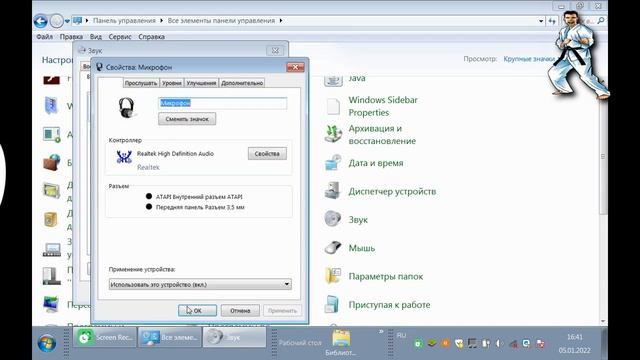640x360 pixels.
Task: Click the 'Realtek High Definition Audio' text
Action: 175,153
